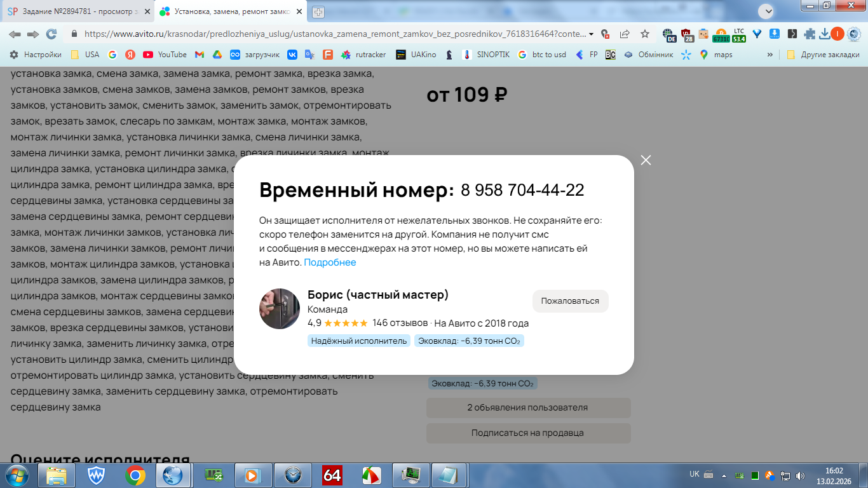The width and height of the screenshot is (868, 488).
Task: Click the blocked location permission icon
Action: coord(606,34)
